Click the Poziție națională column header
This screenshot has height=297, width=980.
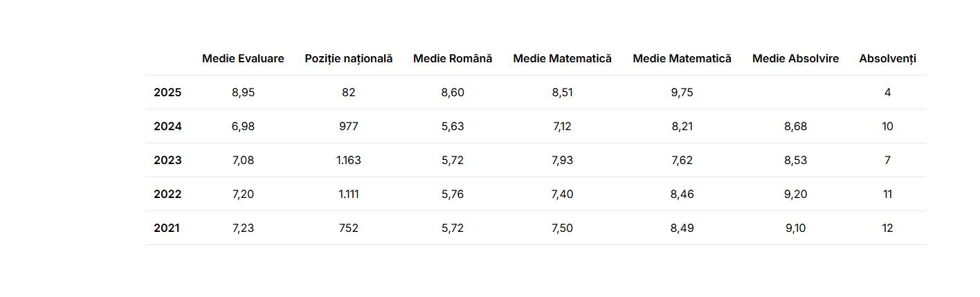(x=348, y=59)
